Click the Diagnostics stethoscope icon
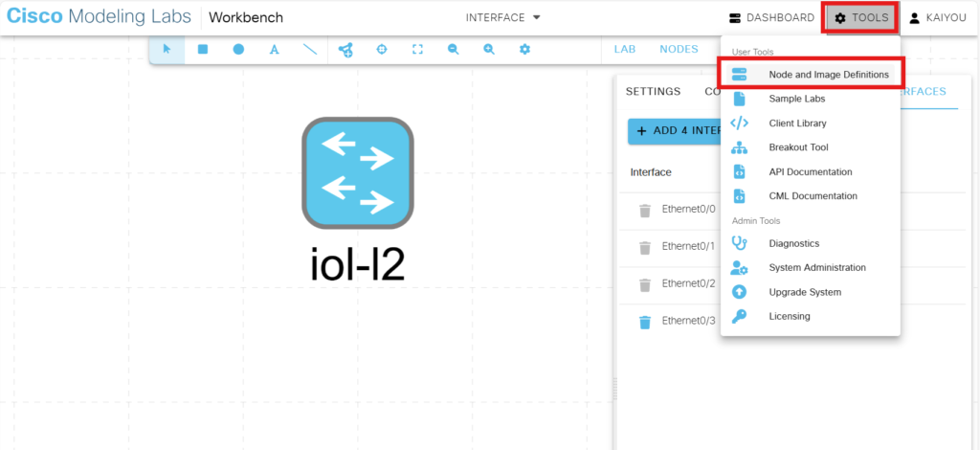The width and height of the screenshot is (980, 450). [x=740, y=243]
